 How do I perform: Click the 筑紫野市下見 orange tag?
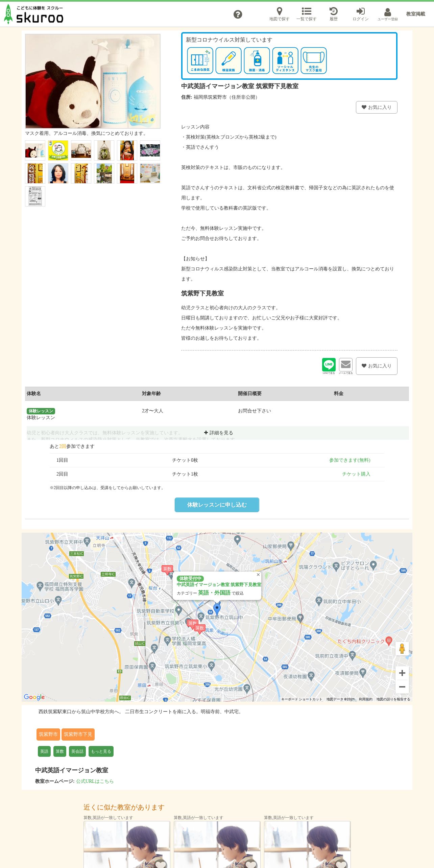pos(78,734)
